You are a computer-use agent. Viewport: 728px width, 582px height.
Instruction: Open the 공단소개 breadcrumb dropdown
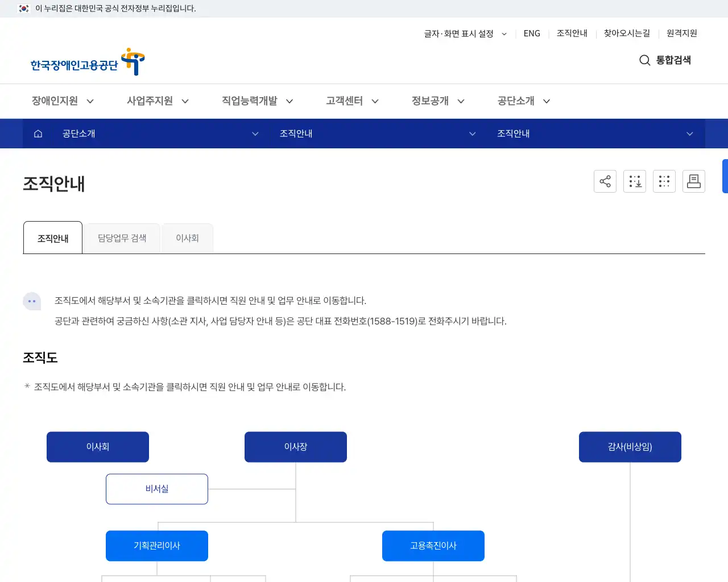(x=255, y=134)
